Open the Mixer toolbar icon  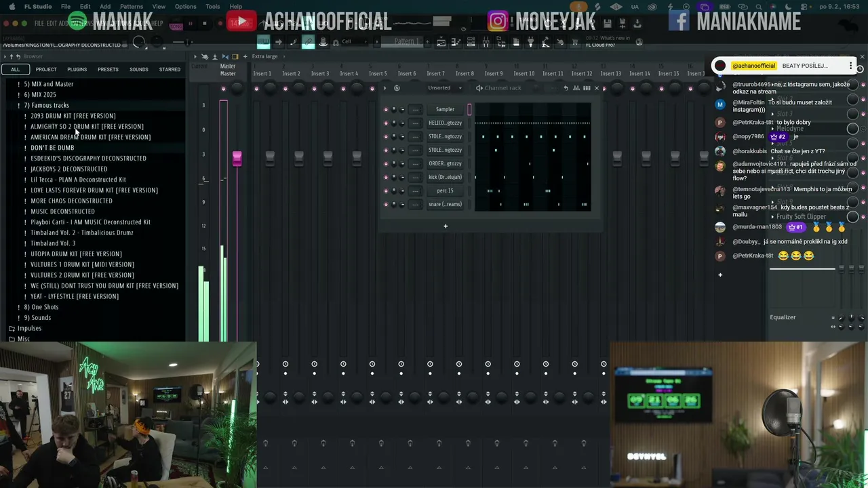coord(486,42)
